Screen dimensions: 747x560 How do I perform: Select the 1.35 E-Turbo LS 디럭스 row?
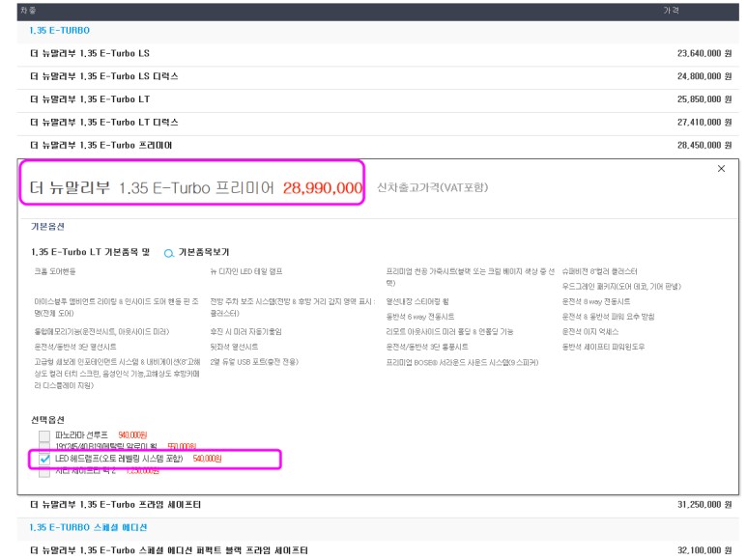click(x=378, y=76)
